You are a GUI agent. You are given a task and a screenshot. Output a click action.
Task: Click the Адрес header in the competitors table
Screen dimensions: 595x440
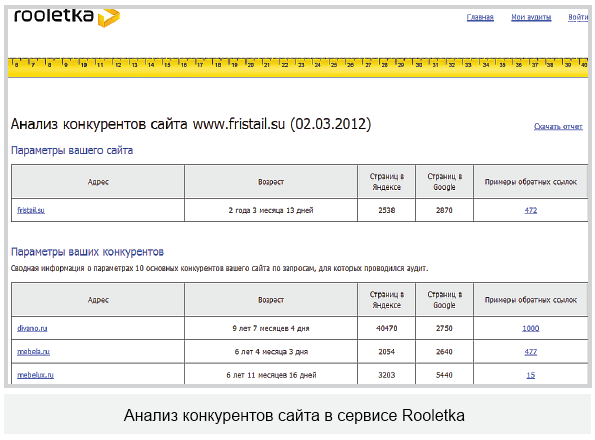[98, 300]
